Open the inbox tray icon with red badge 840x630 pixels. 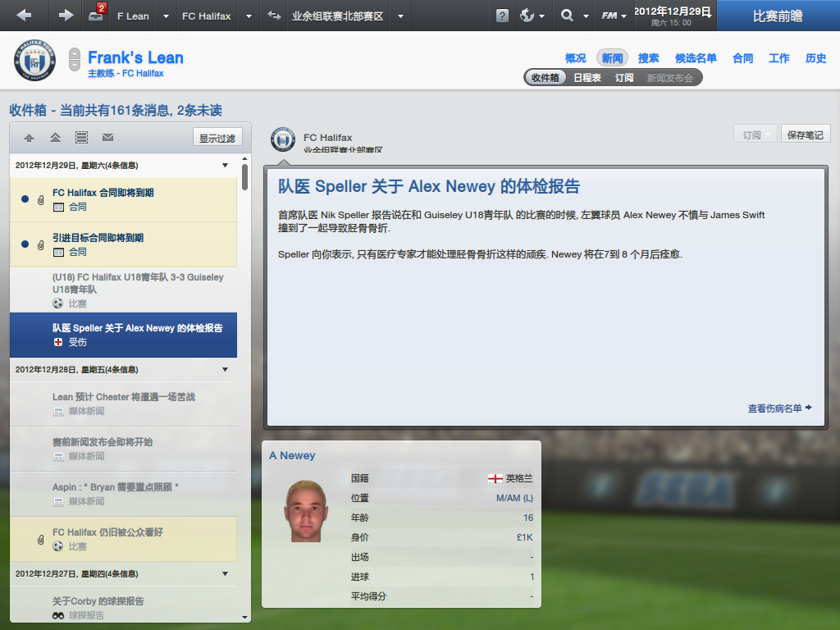97,14
